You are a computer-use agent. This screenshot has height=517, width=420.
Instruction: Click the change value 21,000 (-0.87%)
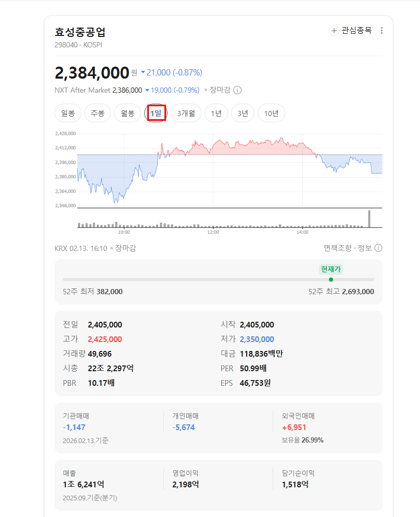point(172,72)
